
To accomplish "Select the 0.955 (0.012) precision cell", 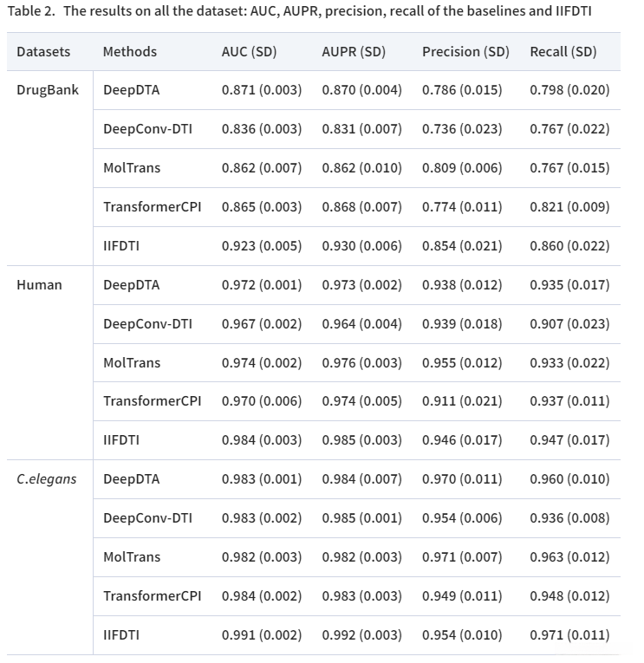I will tap(462, 363).
